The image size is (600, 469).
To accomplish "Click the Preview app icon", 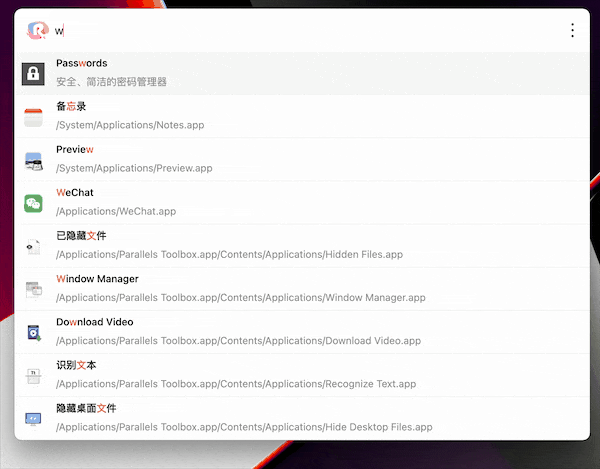I will (34, 159).
